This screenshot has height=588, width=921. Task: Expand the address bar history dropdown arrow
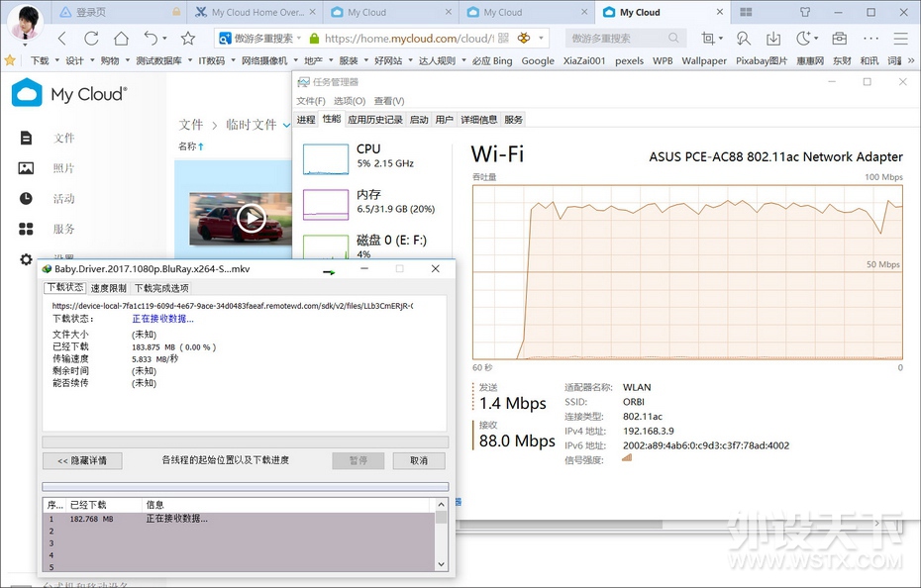point(541,39)
